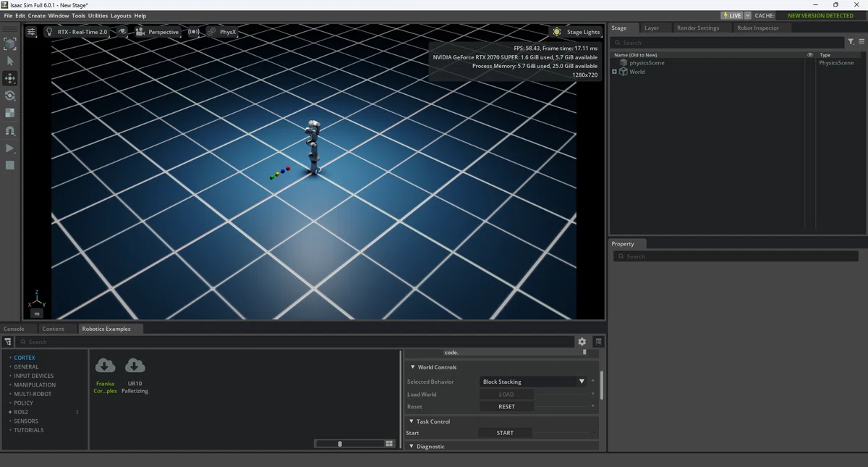This screenshot has height=467, width=868.
Task: Switch to the Content tab
Action: point(53,329)
